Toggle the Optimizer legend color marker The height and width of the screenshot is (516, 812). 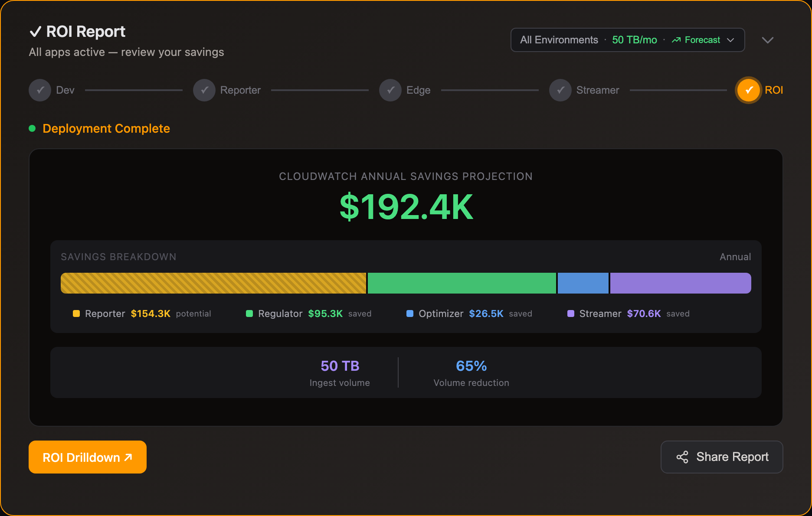pos(410,313)
